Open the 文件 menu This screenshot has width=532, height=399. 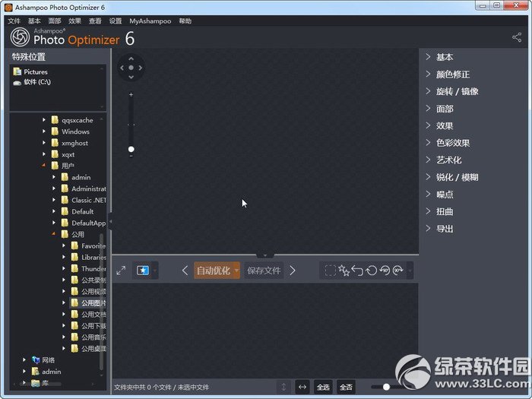(x=14, y=21)
